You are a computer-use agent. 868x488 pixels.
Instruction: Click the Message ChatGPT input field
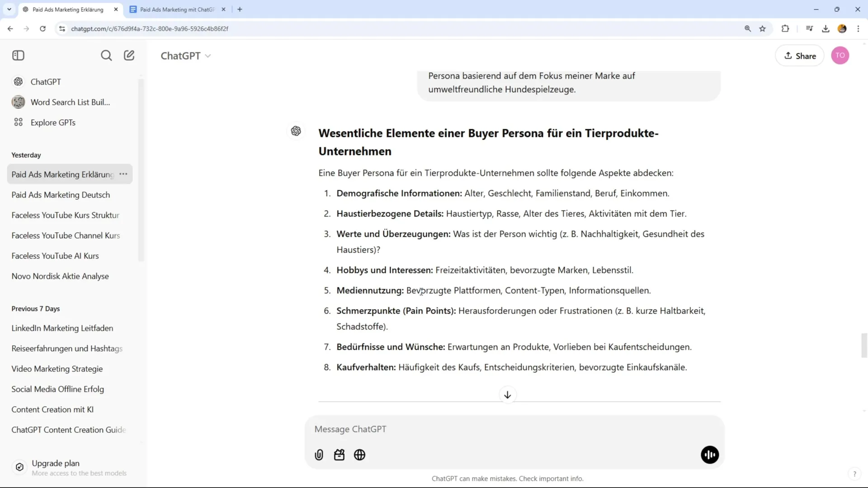coord(514,429)
